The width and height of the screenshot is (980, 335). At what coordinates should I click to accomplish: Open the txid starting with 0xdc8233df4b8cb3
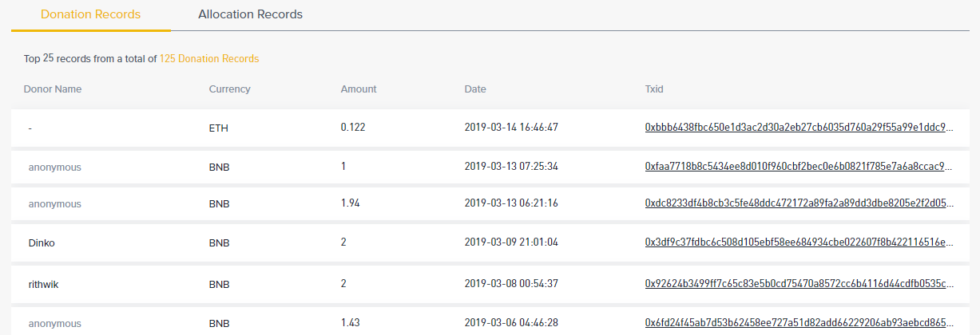pyautogui.click(x=799, y=203)
